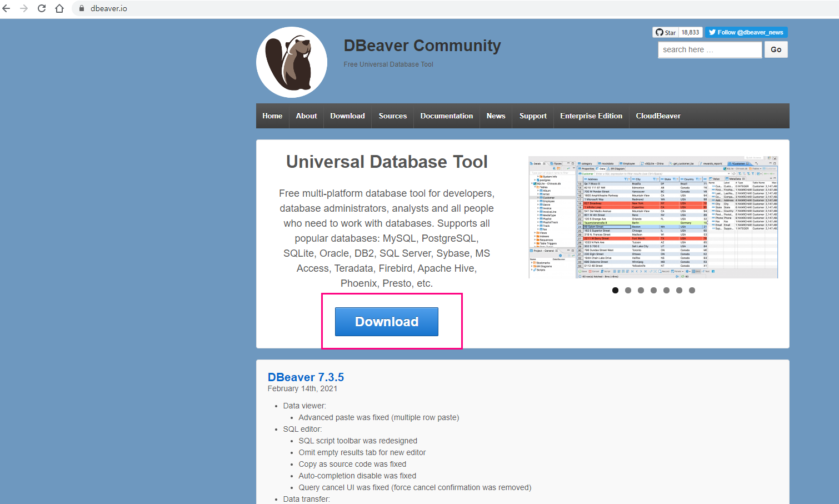Click the big blue Download button

tap(387, 322)
